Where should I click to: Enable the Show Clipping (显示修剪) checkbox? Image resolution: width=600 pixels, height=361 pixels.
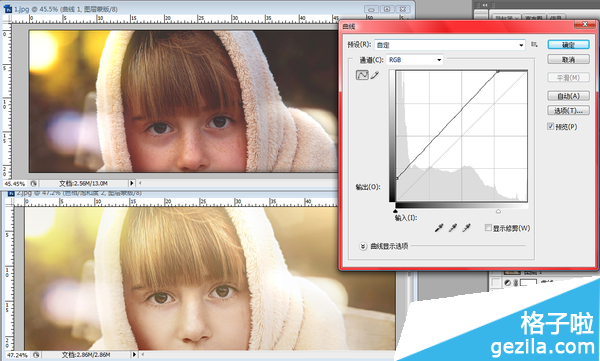(x=488, y=228)
